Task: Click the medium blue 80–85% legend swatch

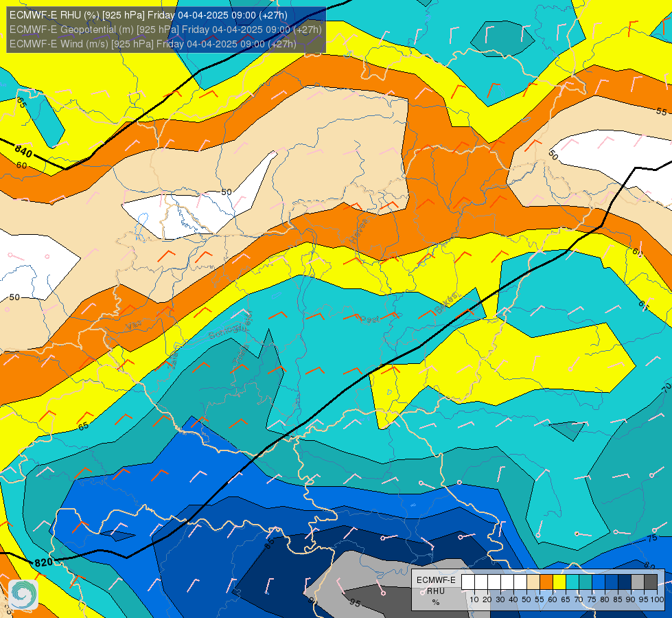Action: [612, 582]
